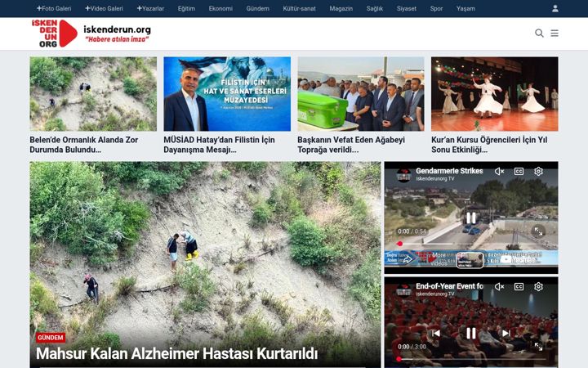Enter fullscreen on End-of-Year Event video

(538, 347)
